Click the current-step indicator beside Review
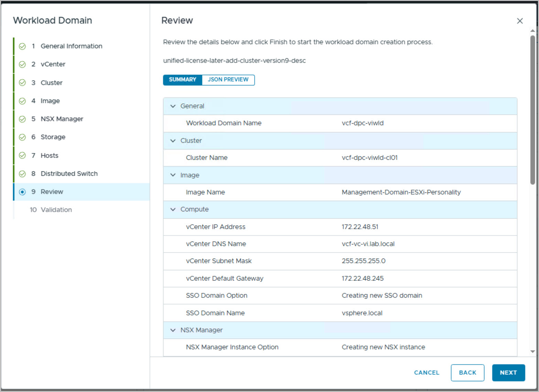This screenshot has height=392, width=539. [x=22, y=192]
